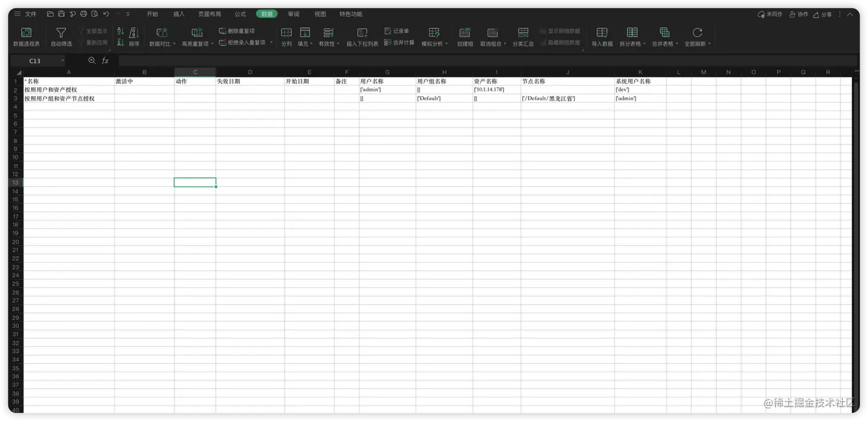Viewport: 868px width, 421px height.
Task: Expand the 填充 dropdown arrow
Action: [x=312, y=44]
